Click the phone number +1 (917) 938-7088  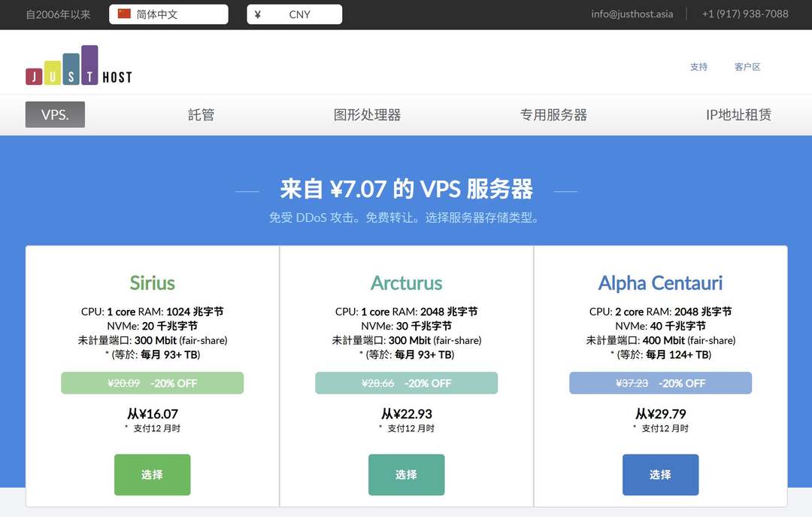pos(745,14)
